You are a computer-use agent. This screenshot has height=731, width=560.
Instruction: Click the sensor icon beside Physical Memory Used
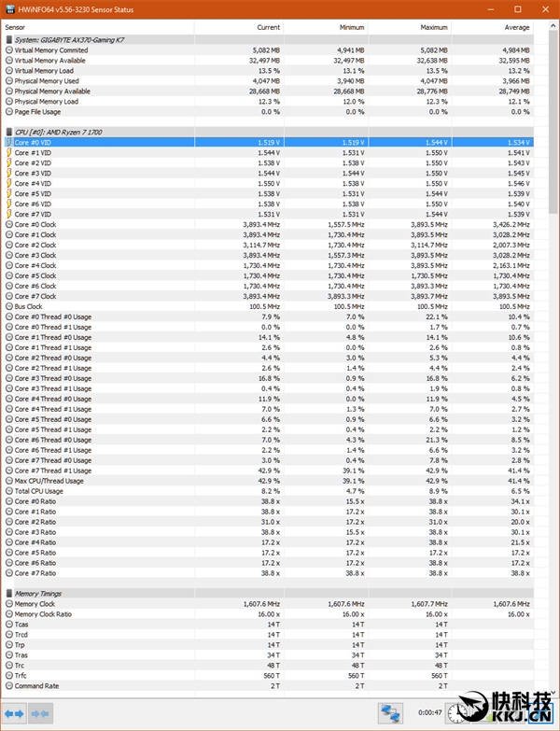point(8,80)
